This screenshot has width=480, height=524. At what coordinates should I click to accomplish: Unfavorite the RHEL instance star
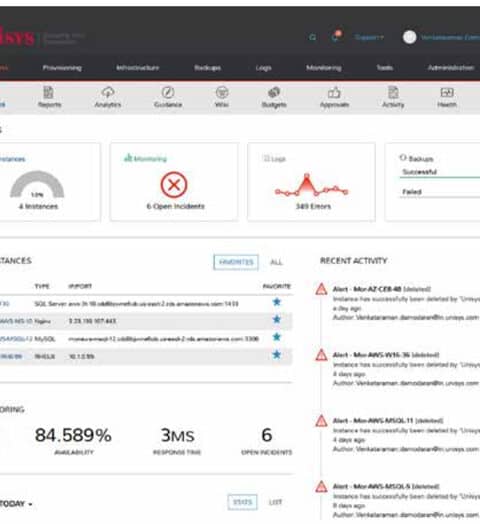(x=276, y=354)
